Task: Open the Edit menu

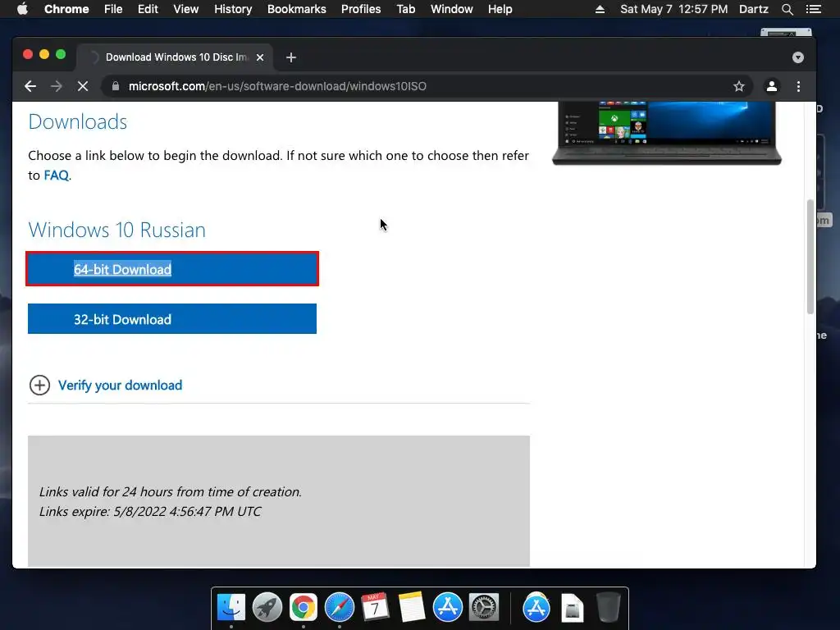Action: (x=148, y=9)
